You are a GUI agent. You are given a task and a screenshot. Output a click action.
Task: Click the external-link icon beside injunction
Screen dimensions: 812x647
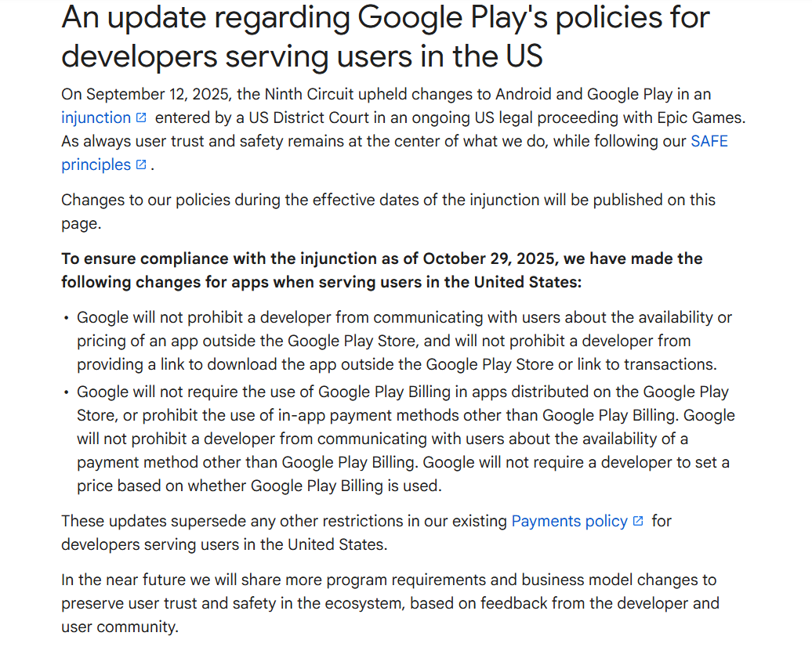(141, 118)
